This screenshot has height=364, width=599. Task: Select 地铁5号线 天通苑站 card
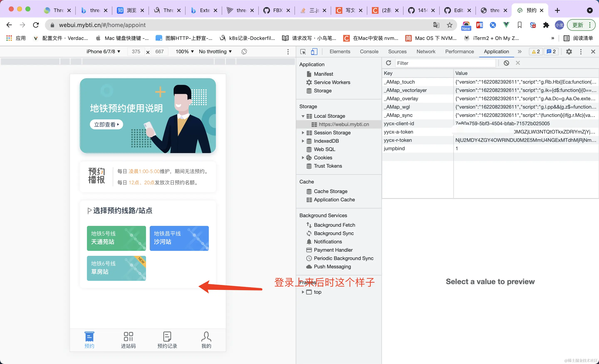tap(116, 238)
